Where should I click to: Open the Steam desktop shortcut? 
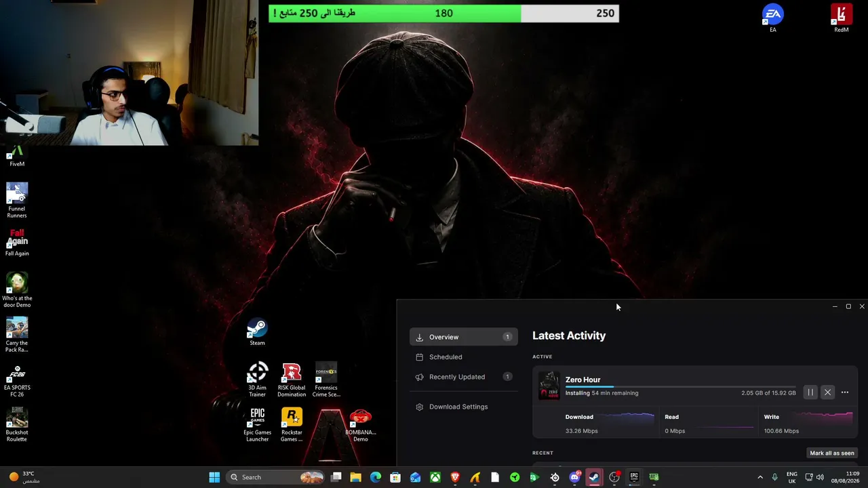257,332
